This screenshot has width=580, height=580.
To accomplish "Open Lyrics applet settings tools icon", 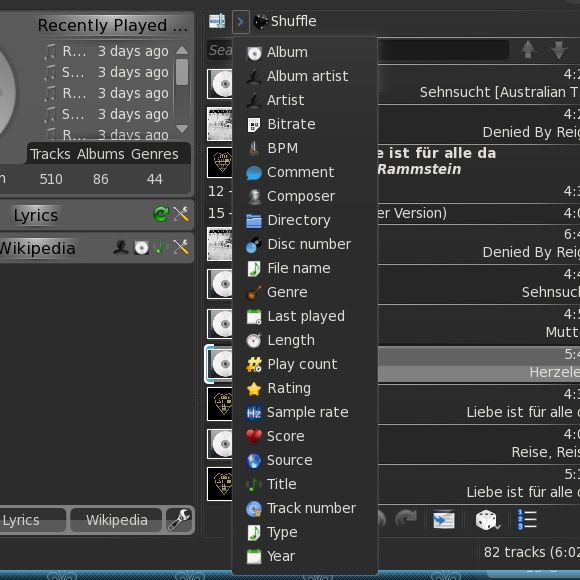I will coord(181,215).
